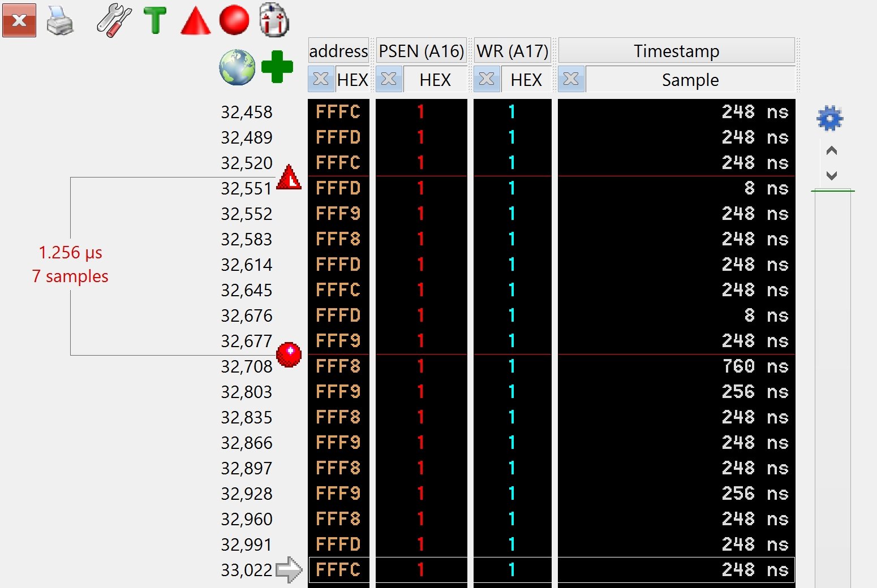Open Sample format dropdown for Timestamp

tap(690, 80)
